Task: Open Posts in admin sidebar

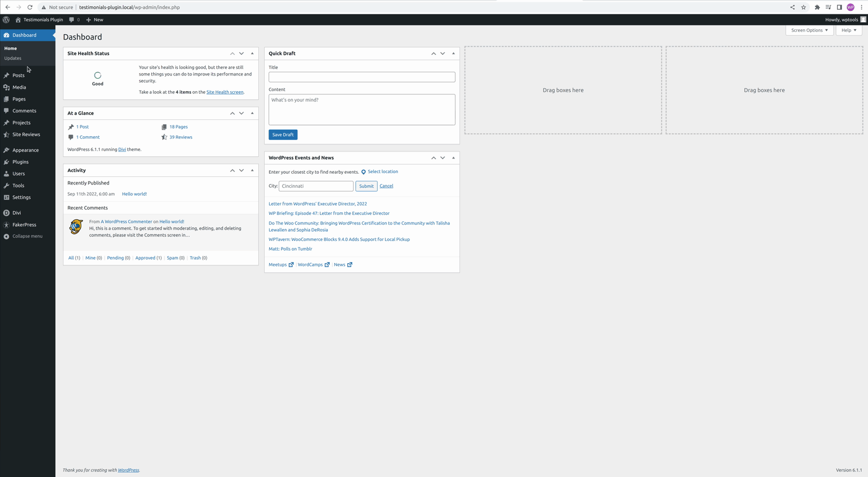Action: tap(18, 75)
